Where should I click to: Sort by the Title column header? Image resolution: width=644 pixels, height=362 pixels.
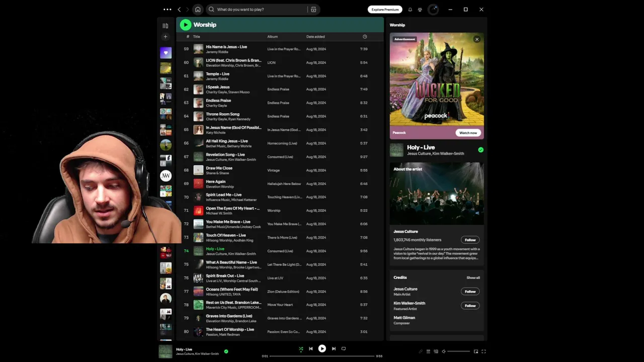click(x=197, y=37)
